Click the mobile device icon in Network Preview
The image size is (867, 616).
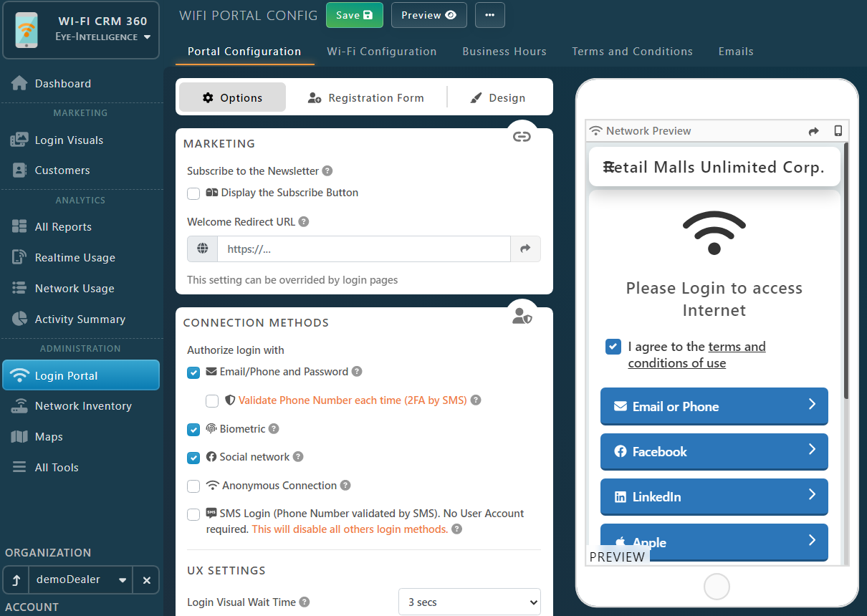(x=838, y=131)
